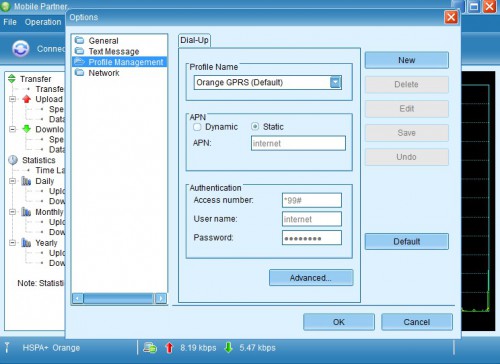Open the Profile Name dropdown

[335, 82]
